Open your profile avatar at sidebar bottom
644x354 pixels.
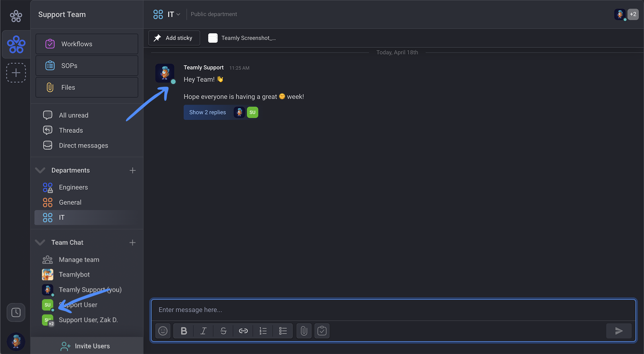16,341
